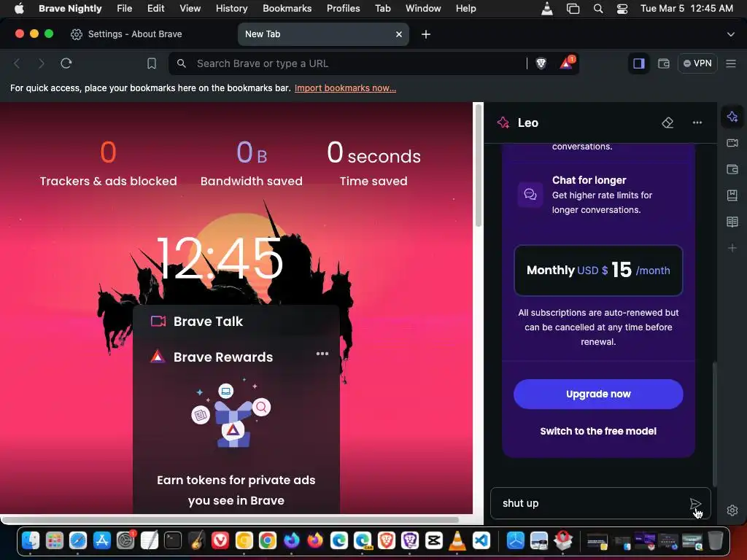Open the Window menu
This screenshot has height=560, width=747.
[x=423, y=8]
